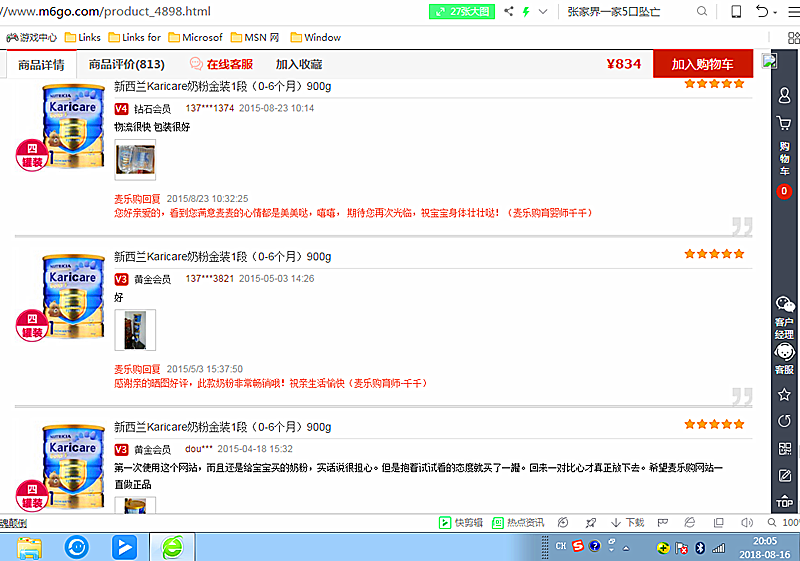Switch to the 商品评价(813) tab
Viewport: 800px width, 561px height.
(127, 64)
